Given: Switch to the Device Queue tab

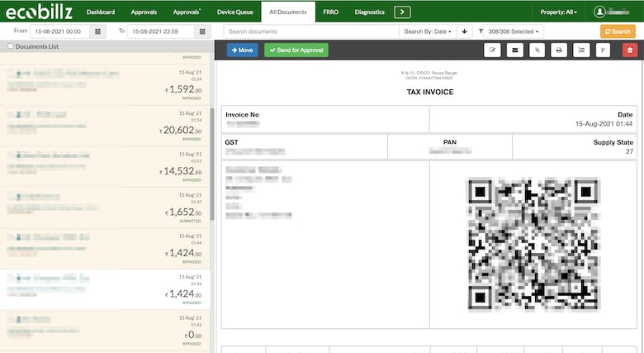Looking at the screenshot, I should [235, 12].
